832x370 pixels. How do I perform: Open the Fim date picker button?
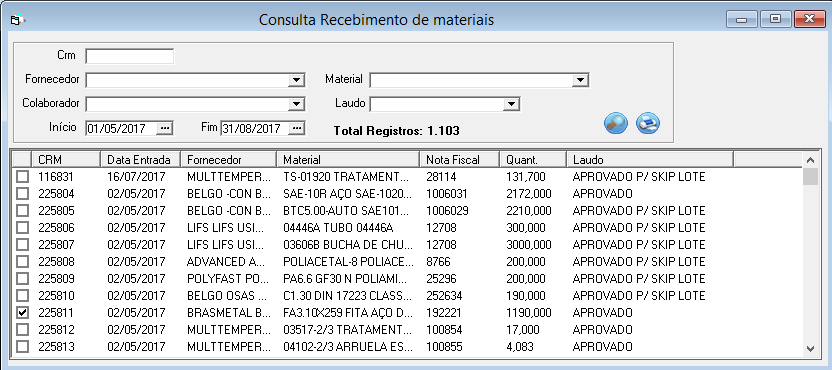pos(297,128)
